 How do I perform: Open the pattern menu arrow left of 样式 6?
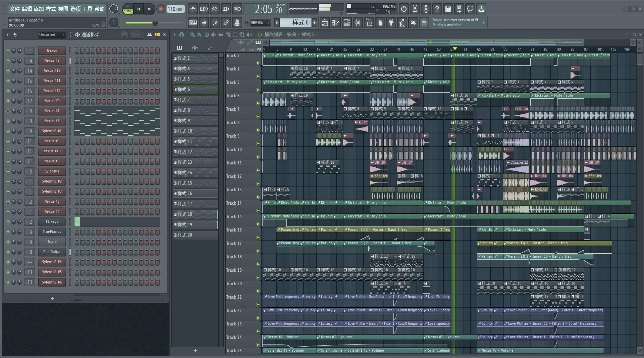(277, 23)
